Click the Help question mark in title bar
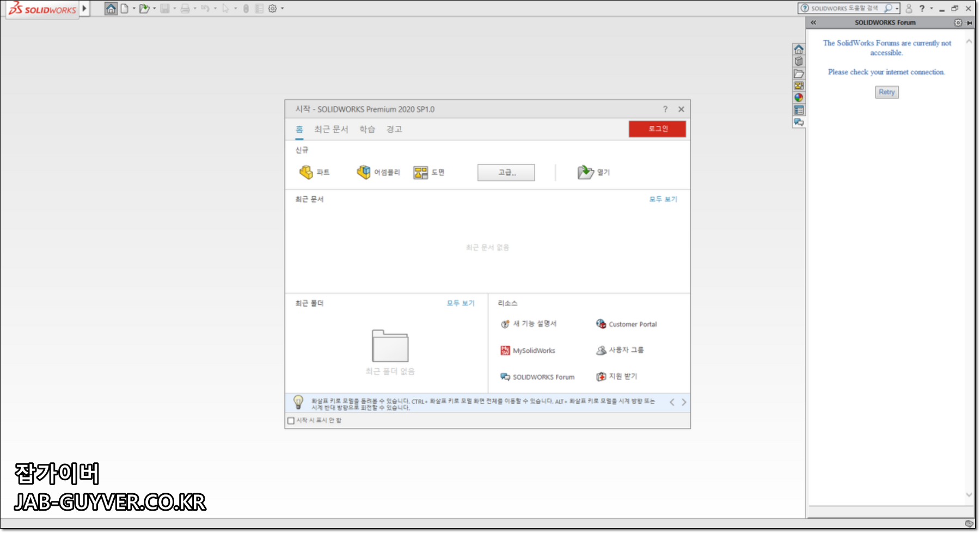980x533 pixels. tap(922, 9)
